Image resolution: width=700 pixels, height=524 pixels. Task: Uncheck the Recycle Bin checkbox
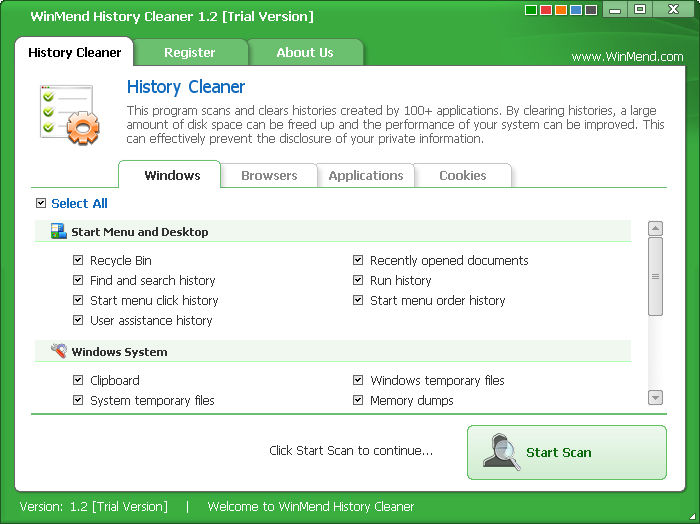coord(78,260)
